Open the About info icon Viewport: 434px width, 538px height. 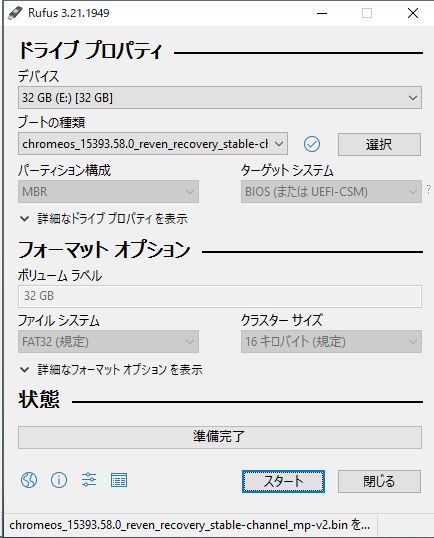pyautogui.click(x=59, y=480)
